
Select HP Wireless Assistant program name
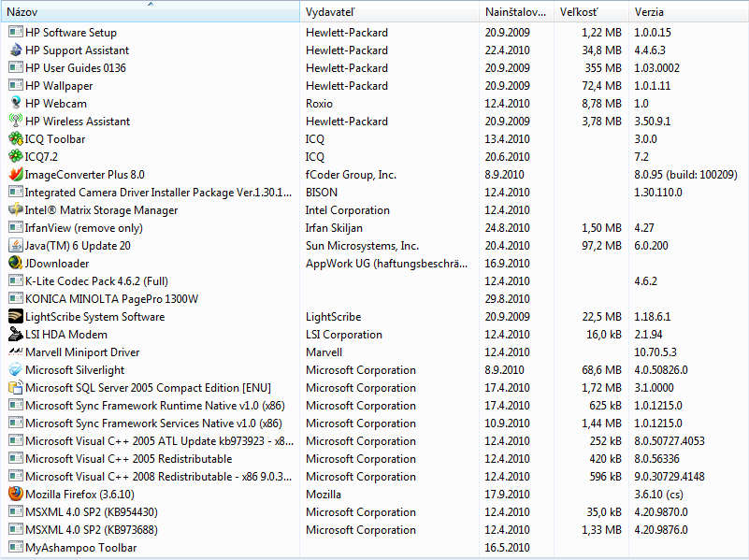pos(78,122)
